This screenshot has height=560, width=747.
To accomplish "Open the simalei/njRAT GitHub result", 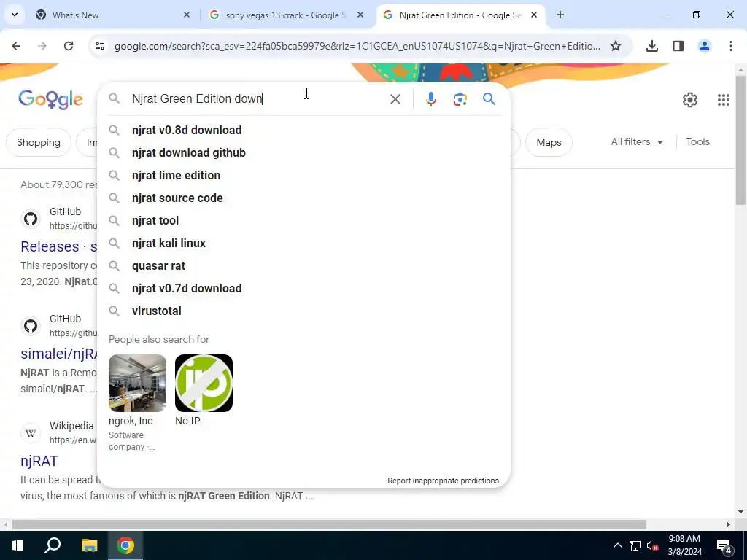I will [58, 354].
